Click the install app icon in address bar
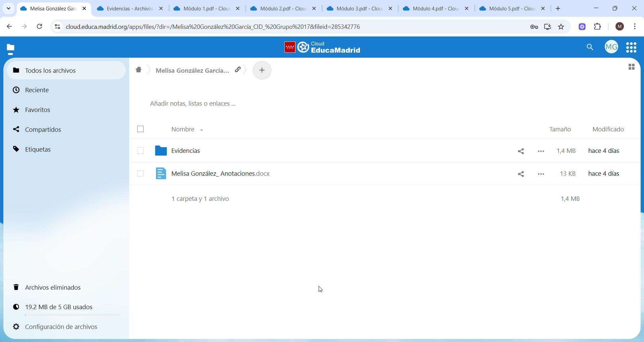This screenshot has height=342, width=644. [548, 27]
